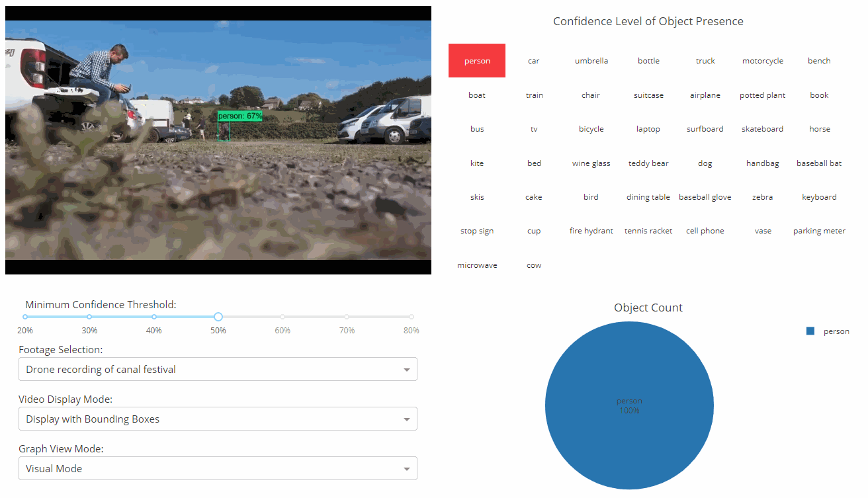This screenshot has height=498, width=868.
Task: Click the handbag heatmap cell
Action: [763, 163]
